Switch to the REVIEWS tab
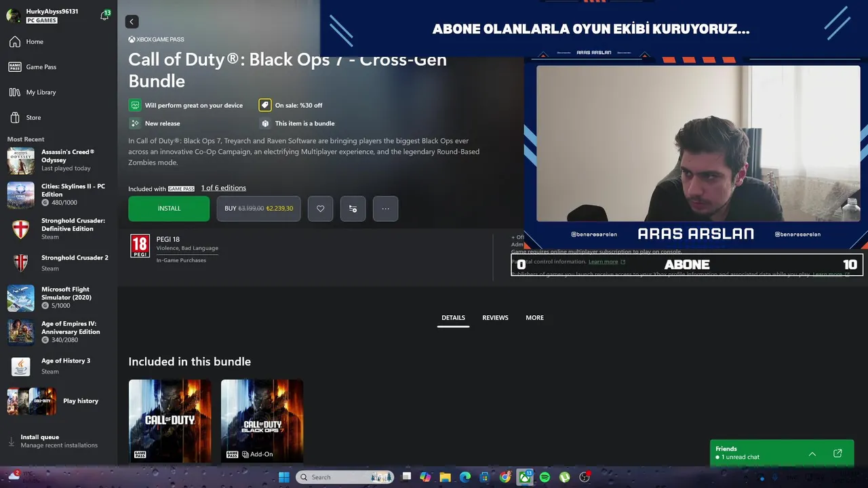 click(495, 318)
